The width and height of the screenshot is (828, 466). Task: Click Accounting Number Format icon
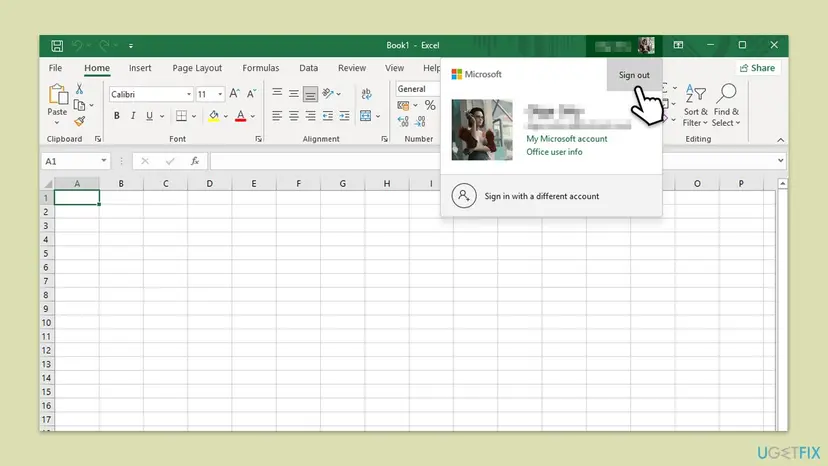[403, 106]
